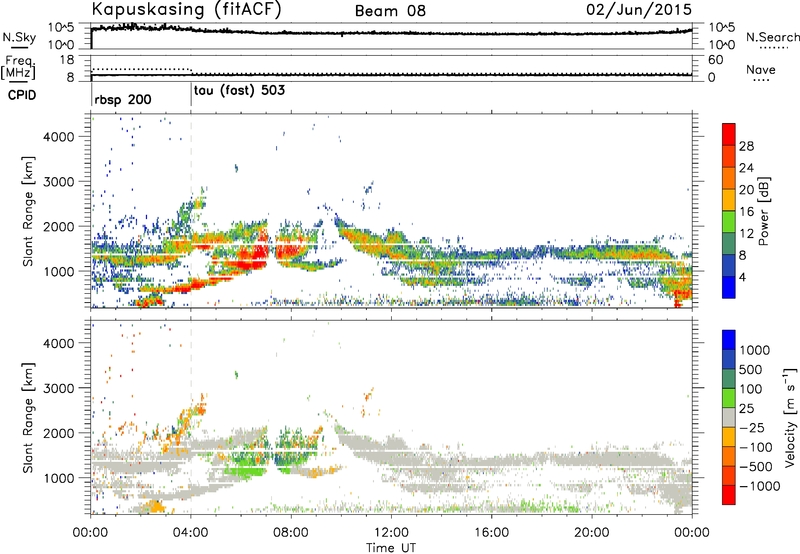Viewport: 800px width, 554px height.
Task: Click the 'Time UT' axis title
Action: [391, 548]
